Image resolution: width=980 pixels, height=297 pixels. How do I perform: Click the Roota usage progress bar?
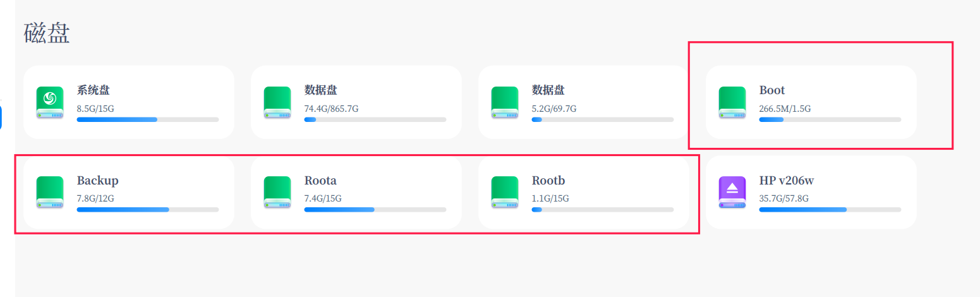pos(375,209)
